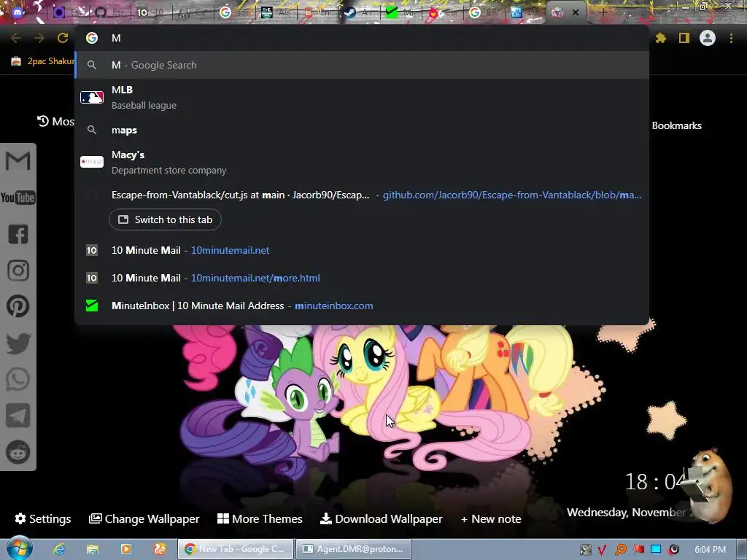Click the browser back arrow

pos(16,38)
